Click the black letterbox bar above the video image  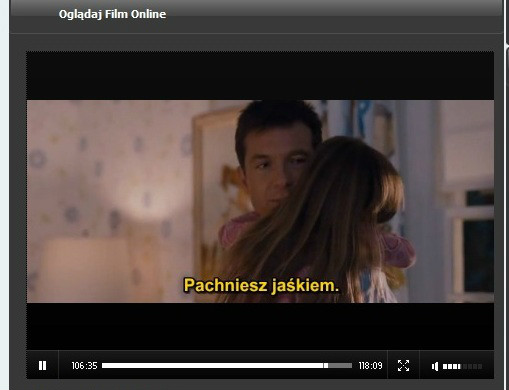point(260,76)
